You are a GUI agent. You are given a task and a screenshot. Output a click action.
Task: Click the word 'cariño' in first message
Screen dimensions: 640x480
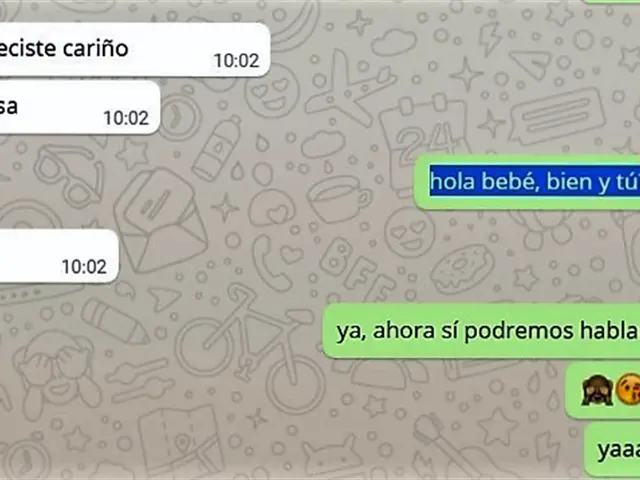pos(96,49)
